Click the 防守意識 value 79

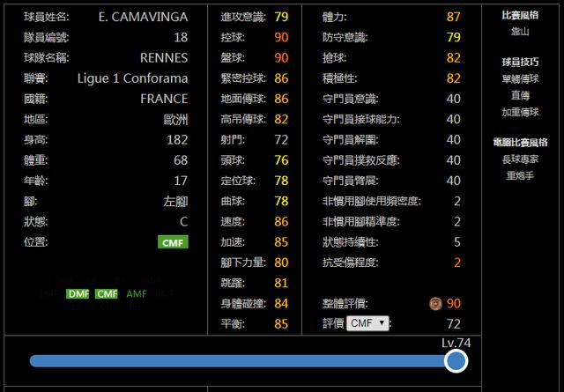click(453, 37)
